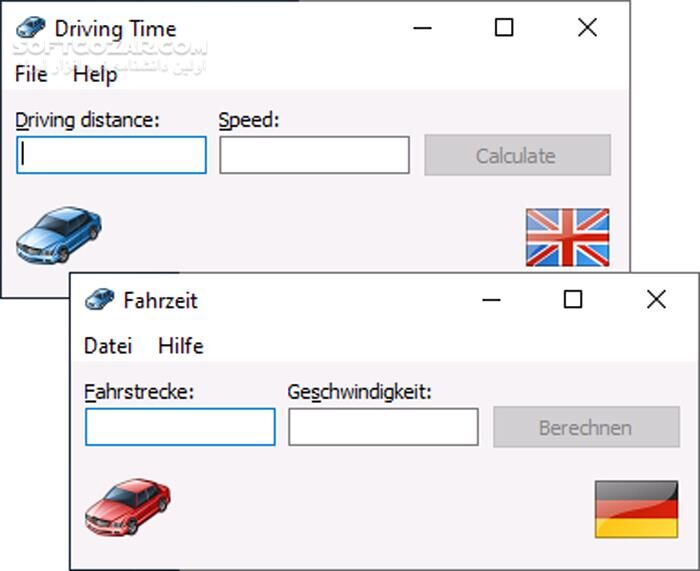Screen dimensions: 700x571
Task: Open the Hilfe menu
Action: pos(181,346)
